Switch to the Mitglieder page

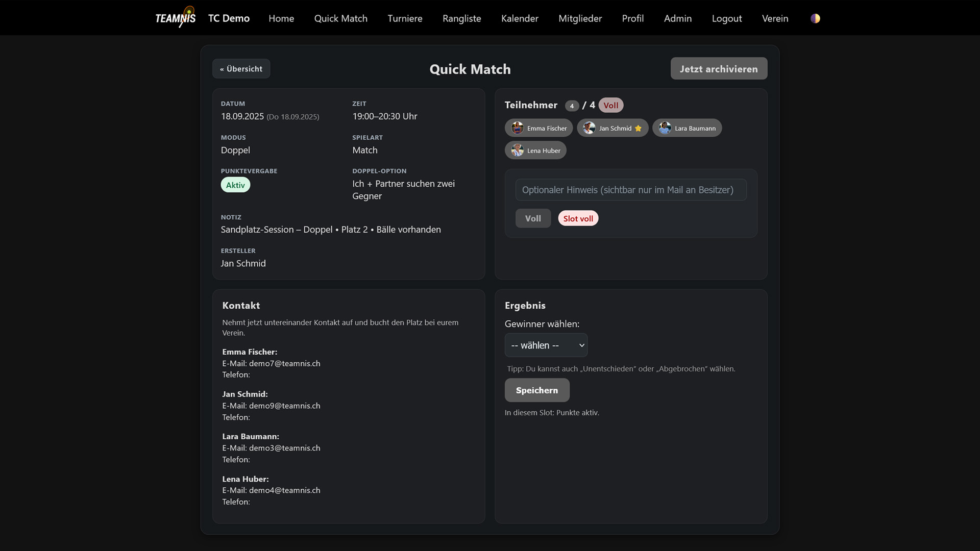(580, 18)
